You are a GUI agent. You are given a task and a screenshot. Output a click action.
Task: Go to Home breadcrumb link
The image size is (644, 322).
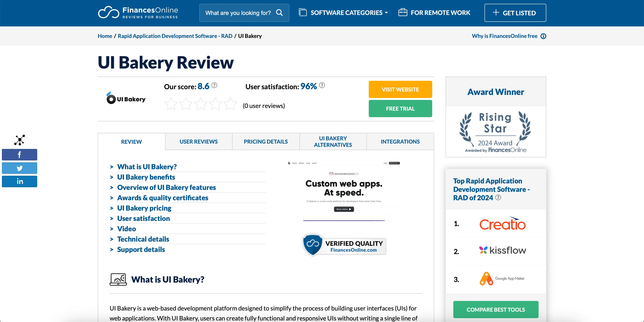[x=105, y=36]
